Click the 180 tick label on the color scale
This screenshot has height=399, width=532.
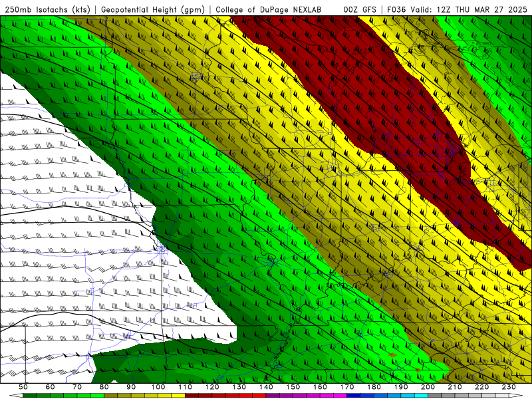tap(374, 387)
